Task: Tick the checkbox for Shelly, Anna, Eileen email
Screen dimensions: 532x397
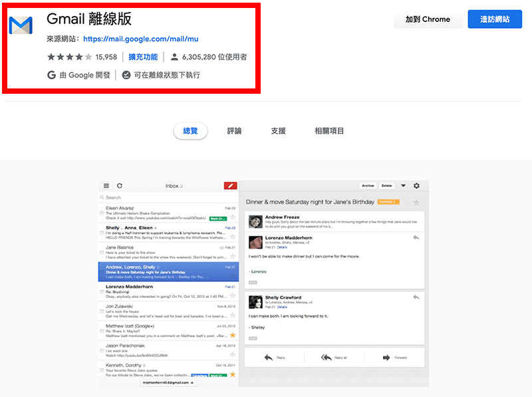Action: tap(102, 233)
